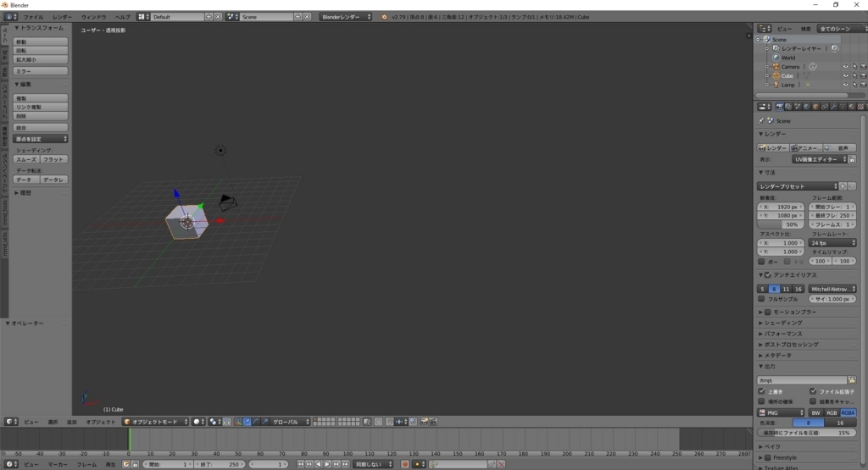Screen dimensions: 868x470
Task: Open the レンダープリセット dropdown
Action: [798, 186]
